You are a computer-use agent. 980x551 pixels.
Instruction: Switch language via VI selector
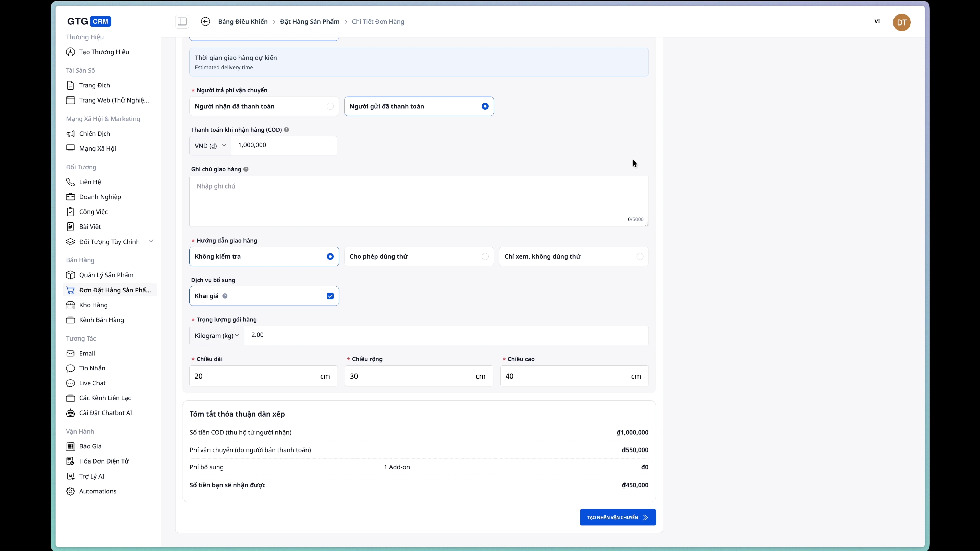tap(877, 22)
